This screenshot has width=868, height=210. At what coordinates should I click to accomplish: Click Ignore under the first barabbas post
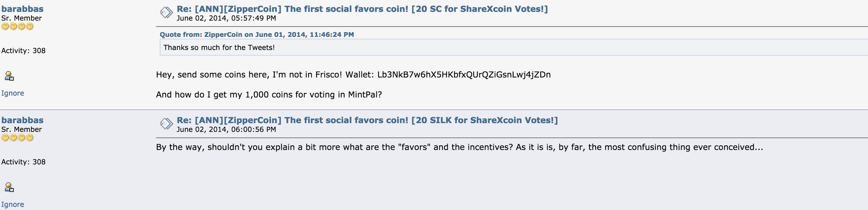(13, 93)
